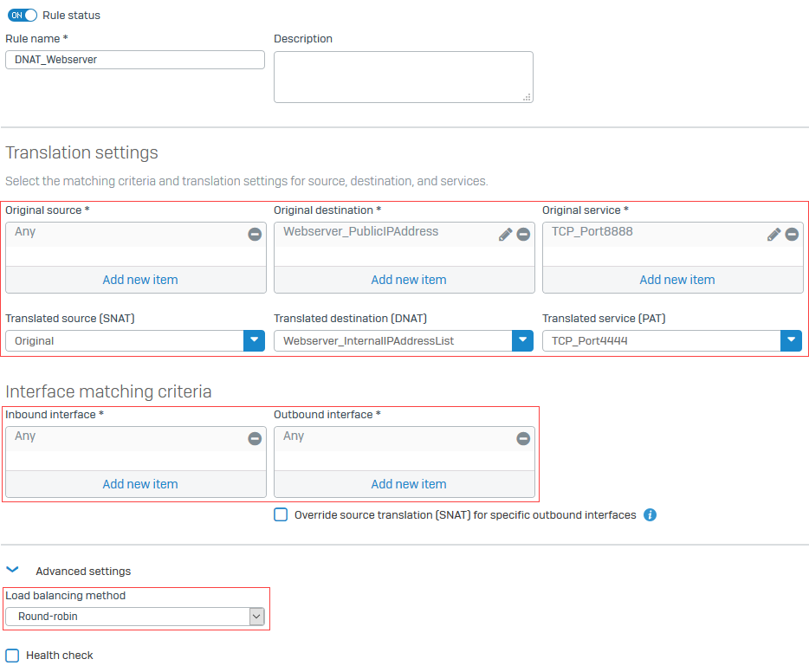Open Translated source (SNAT) dropdown
Image resolution: width=809 pixels, height=672 pixels.
click(x=254, y=341)
